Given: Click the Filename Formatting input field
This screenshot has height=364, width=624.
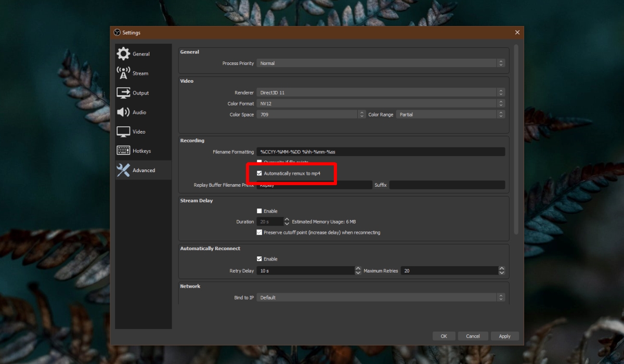Looking at the screenshot, I should coord(381,152).
